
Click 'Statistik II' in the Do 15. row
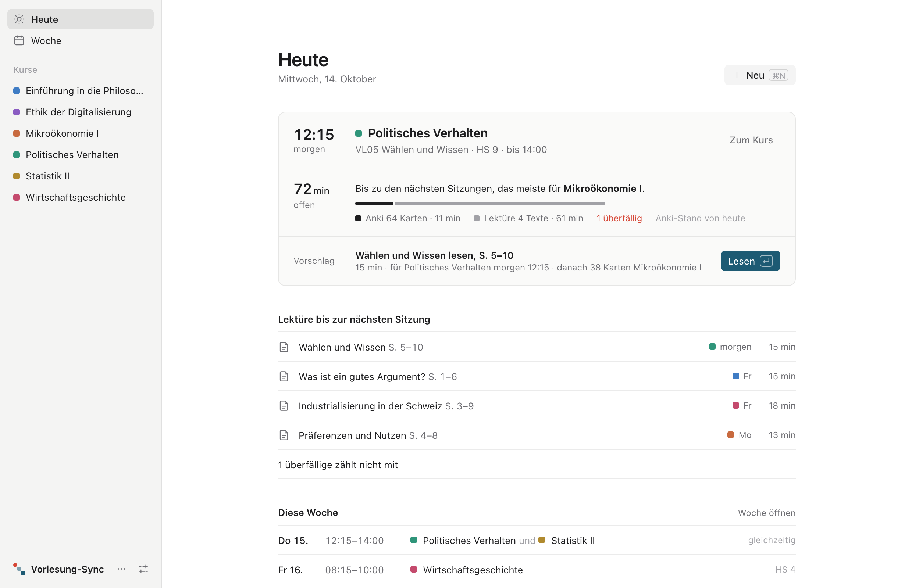[x=573, y=540]
